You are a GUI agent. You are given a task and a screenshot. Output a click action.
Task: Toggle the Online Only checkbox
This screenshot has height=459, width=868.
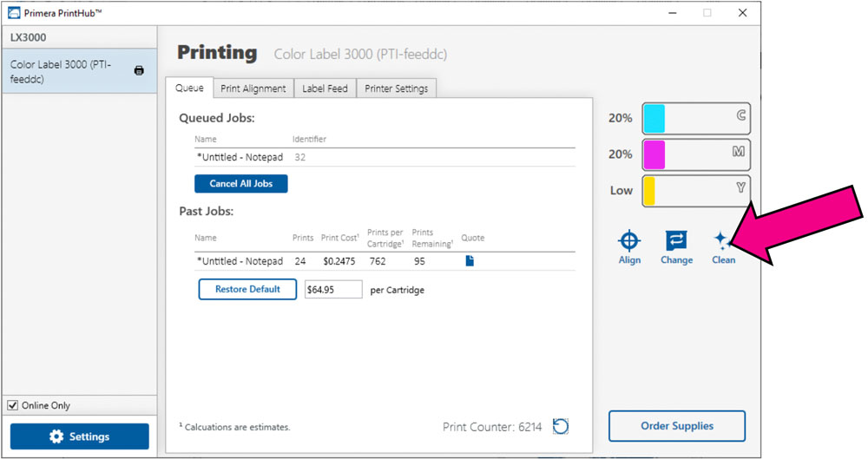[x=12, y=405]
